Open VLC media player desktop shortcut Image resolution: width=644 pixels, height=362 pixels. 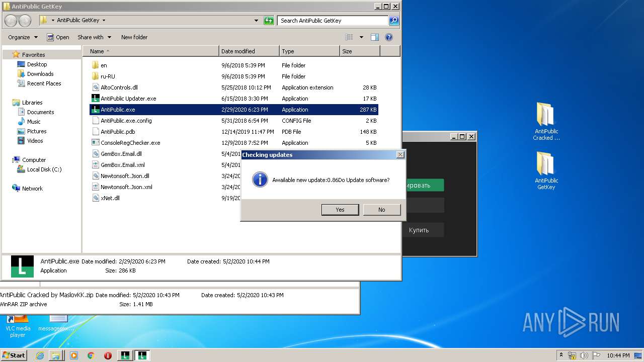coord(18,326)
